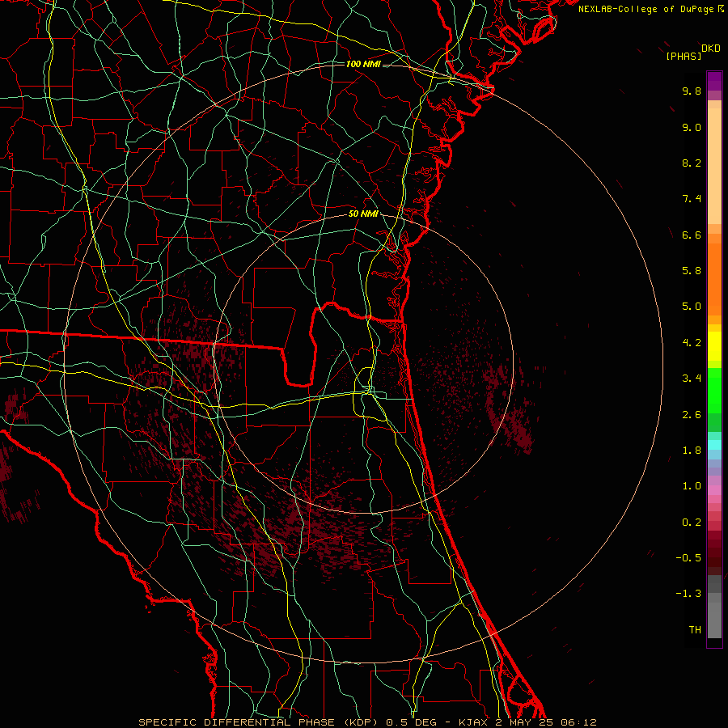
Task: Click the 3.4 legend value
Action: tap(692, 379)
